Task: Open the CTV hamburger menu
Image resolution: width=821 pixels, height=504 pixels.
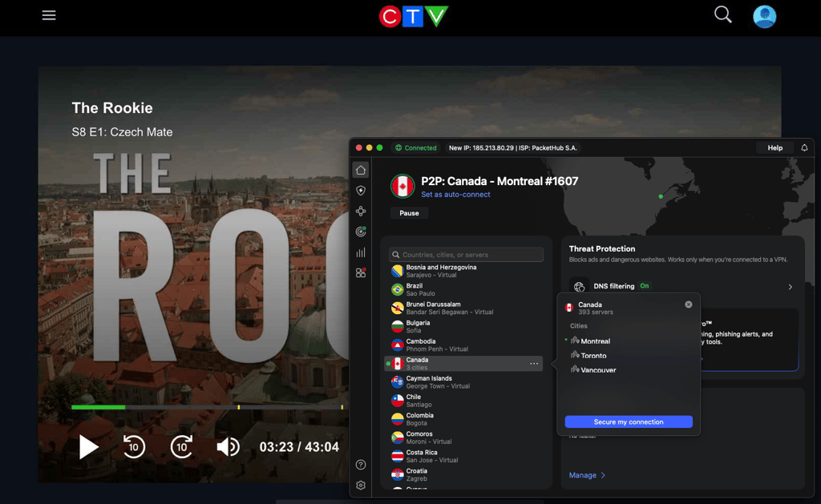Action: tap(49, 15)
